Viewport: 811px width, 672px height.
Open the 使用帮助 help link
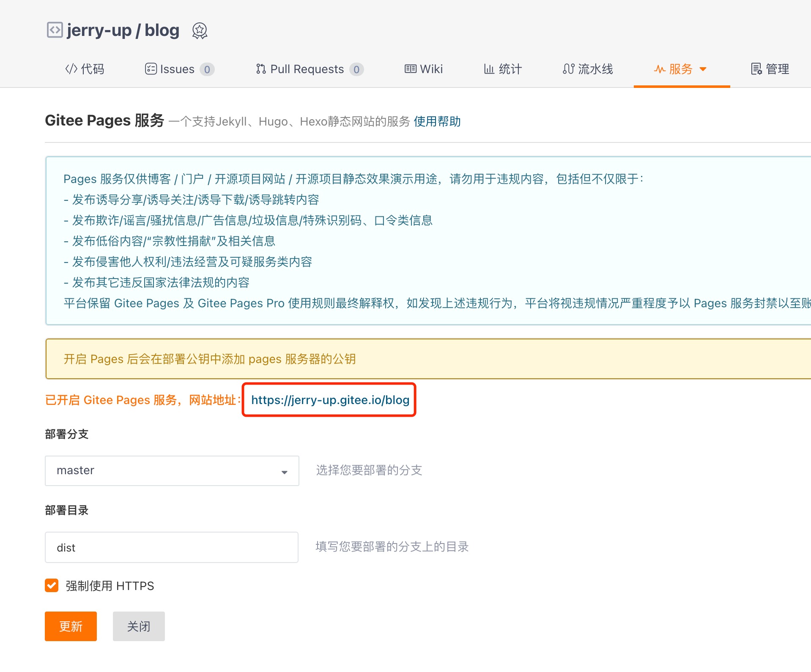point(437,122)
